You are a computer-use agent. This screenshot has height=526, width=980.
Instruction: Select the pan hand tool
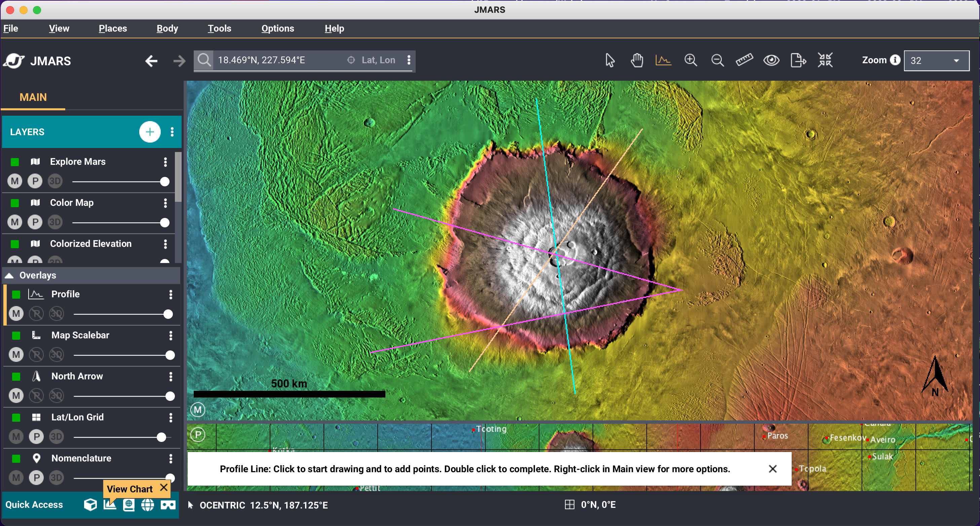pyautogui.click(x=637, y=60)
